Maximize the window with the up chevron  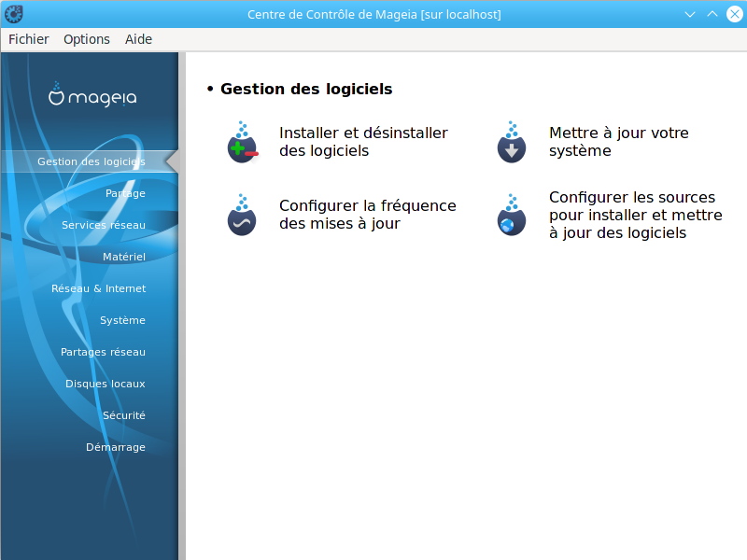[x=712, y=14]
